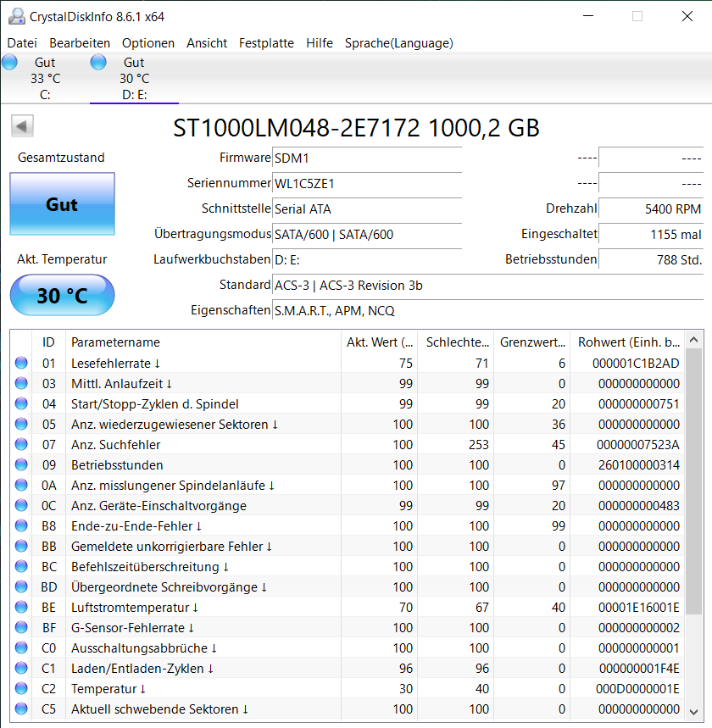Click status orb of row ID 09
The height and width of the screenshot is (728, 712).
[21, 464]
